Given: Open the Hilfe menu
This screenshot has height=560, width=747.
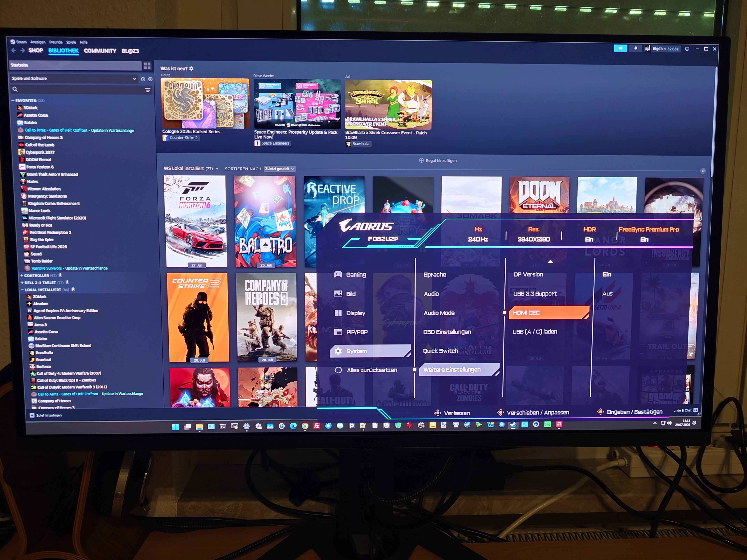Looking at the screenshot, I should pyautogui.click(x=84, y=42).
